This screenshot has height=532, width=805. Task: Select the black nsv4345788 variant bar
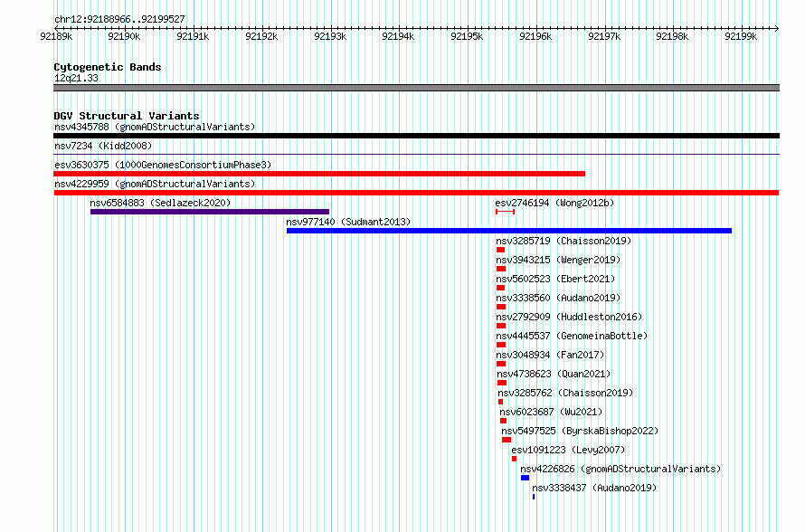point(416,136)
